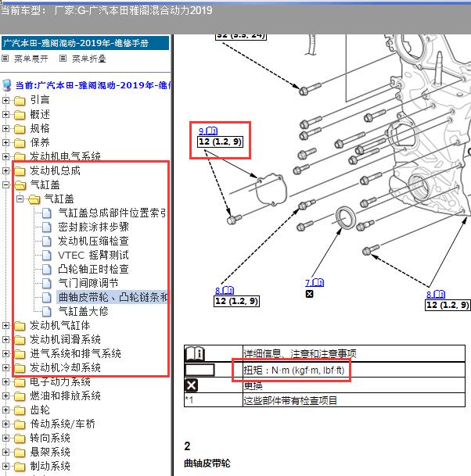
Task: Collapse the nested 气缸盖 subfolder
Action: click(x=20, y=199)
